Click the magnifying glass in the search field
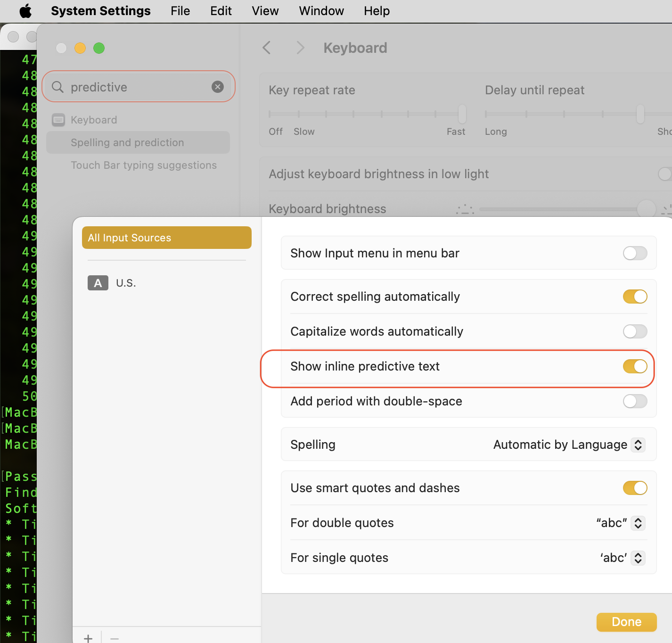Screen dimensions: 672x643 tap(57, 87)
